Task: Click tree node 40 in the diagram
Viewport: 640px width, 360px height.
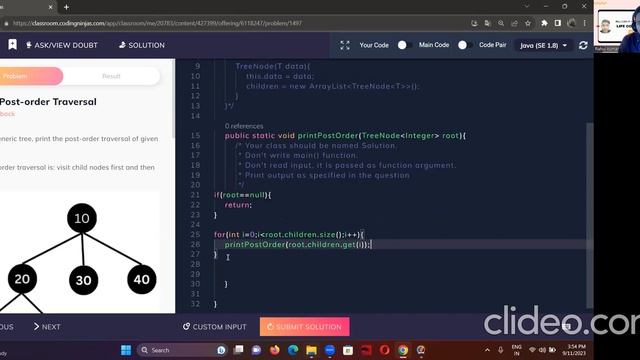Action: click(142, 279)
